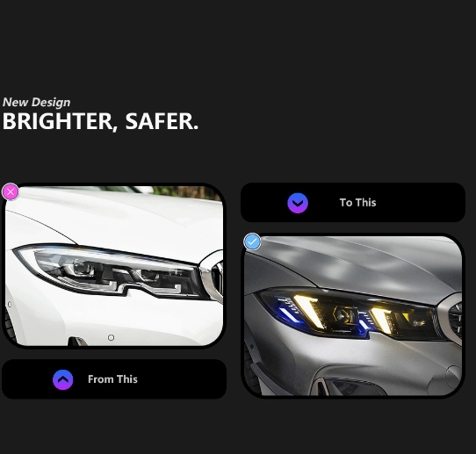The width and height of the screenshot is (476, 454).
Task: Click the grey car's lower air intake
Action: (350, 387)
